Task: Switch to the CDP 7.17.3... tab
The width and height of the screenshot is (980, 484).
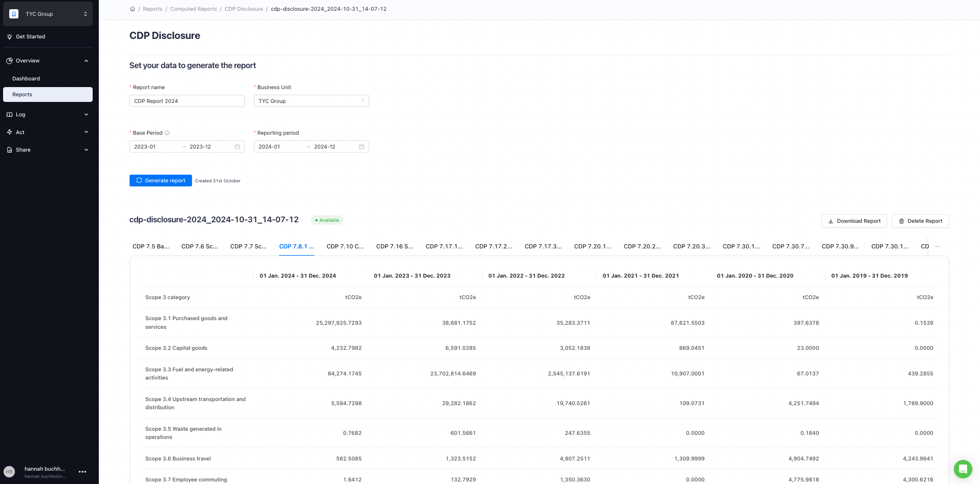Action: [543, 246]
